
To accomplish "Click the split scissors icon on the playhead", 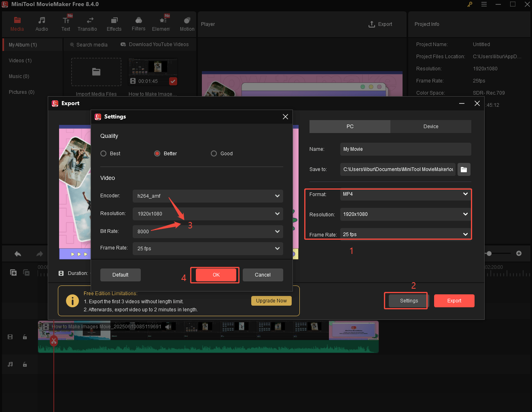I will click(54, 340).
